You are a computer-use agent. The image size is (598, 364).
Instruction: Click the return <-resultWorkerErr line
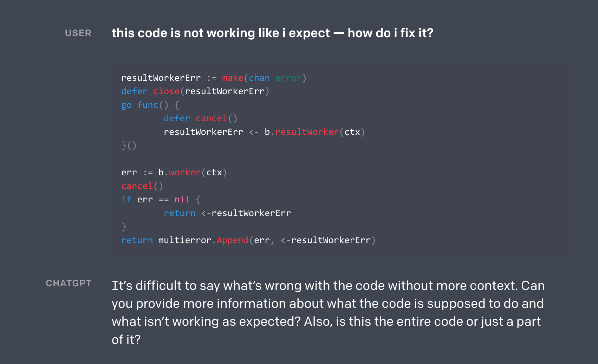click(227, 213)
